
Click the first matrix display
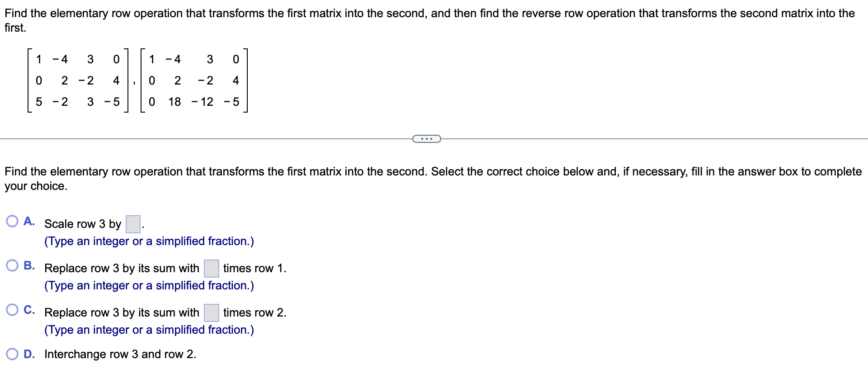click(x=77, y=80)
